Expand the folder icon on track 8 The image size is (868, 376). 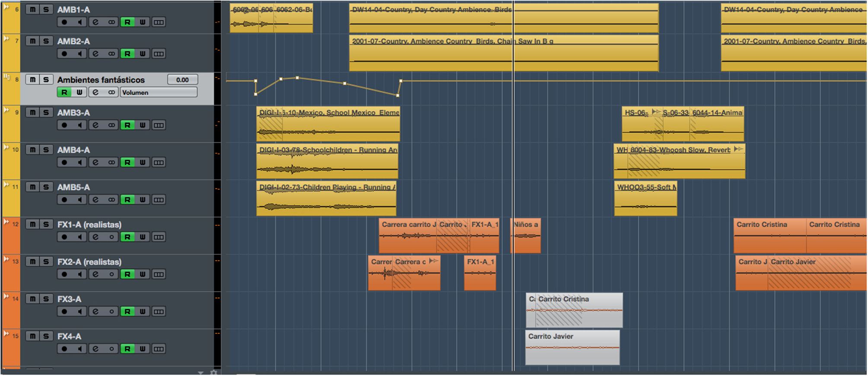(x=6, y=77)
